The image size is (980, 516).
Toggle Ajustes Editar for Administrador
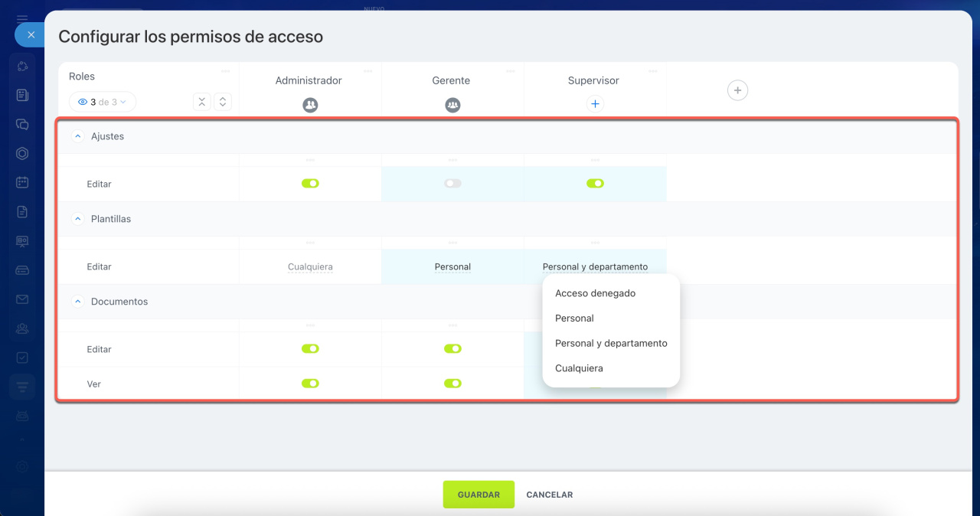310,184
